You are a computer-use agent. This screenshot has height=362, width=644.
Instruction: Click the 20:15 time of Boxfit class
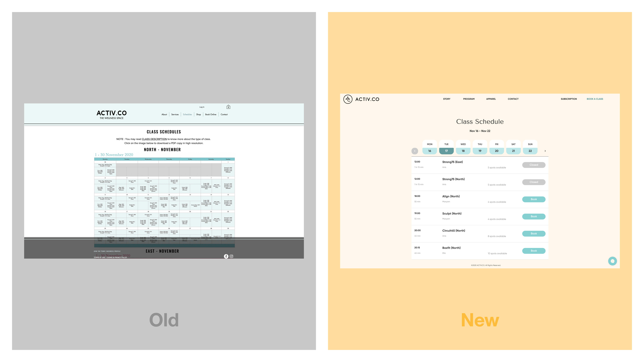point(417,248)
